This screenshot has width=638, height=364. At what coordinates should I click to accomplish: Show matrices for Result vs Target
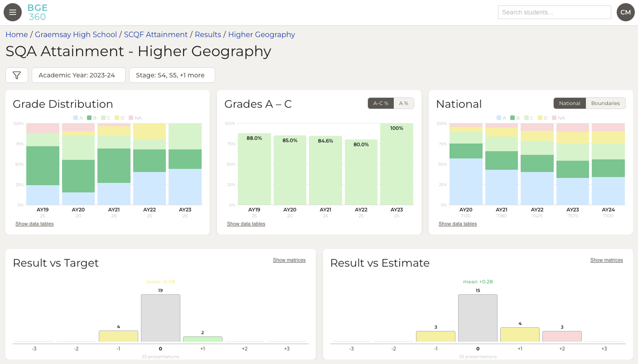289,260
